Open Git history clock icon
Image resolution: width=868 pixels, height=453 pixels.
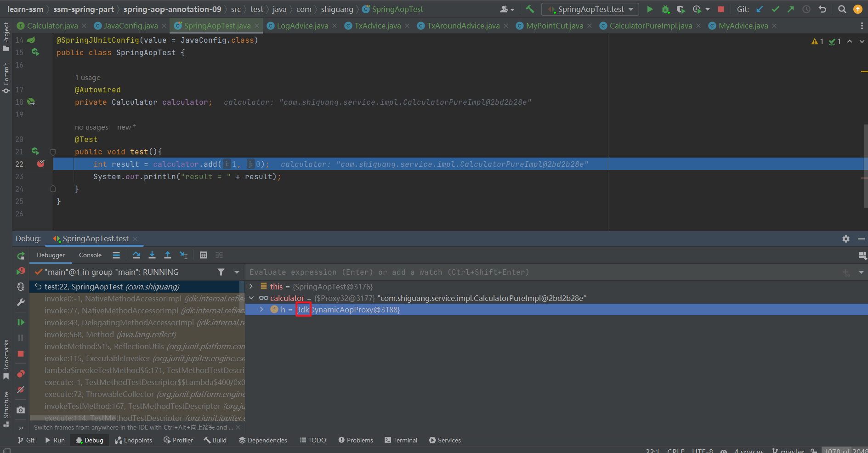[806, 9]
